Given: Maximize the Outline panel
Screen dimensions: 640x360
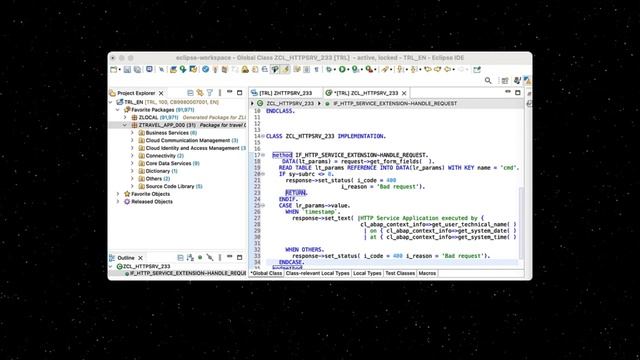Looking at the screenshot, I should click(x=240, y=258).
